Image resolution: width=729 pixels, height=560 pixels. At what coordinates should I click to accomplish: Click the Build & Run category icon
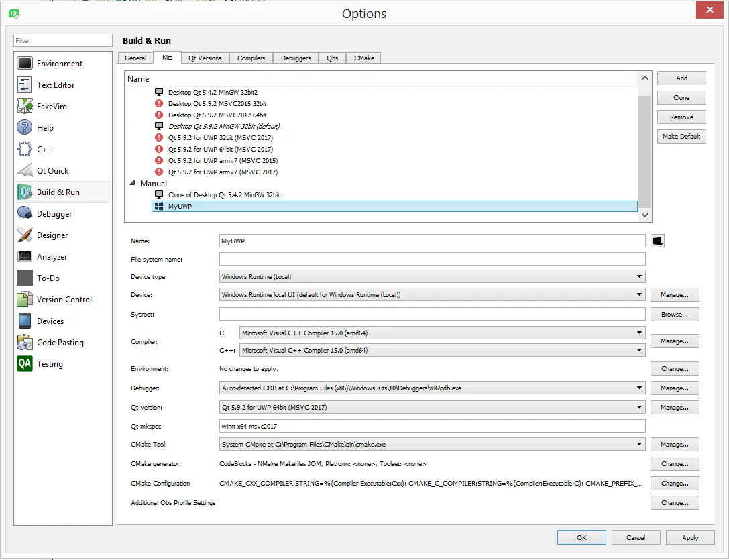coord(25,192)
